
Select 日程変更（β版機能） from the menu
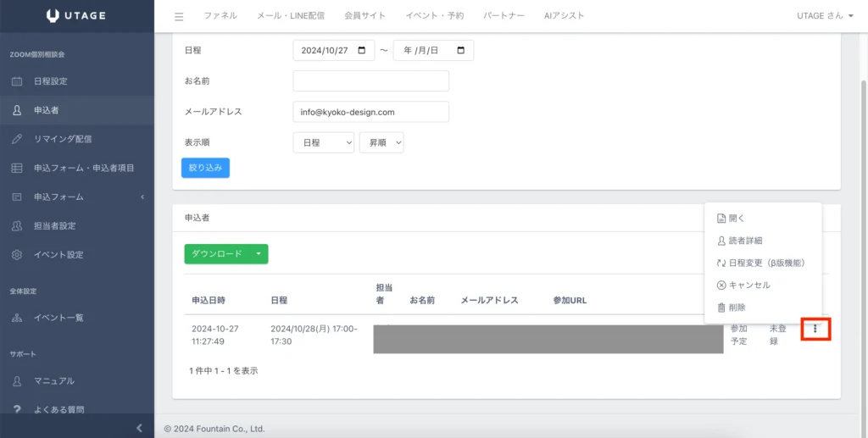point(763,263)
